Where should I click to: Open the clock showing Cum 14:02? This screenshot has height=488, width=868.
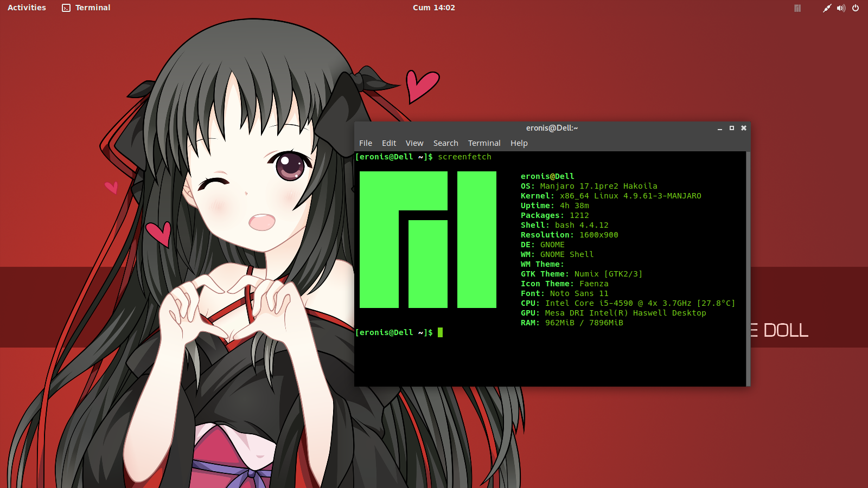[434, 8]
